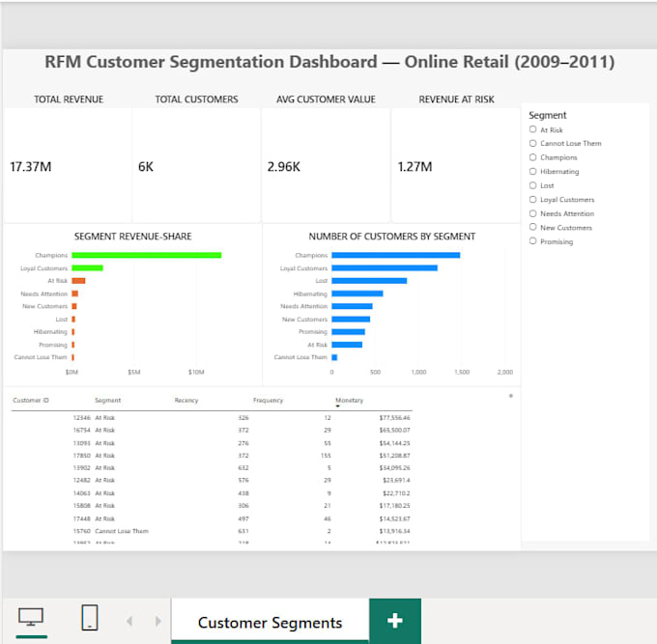
Task: Check the Cannot Lose Them segment filter
Action: [x=532, y=143]
